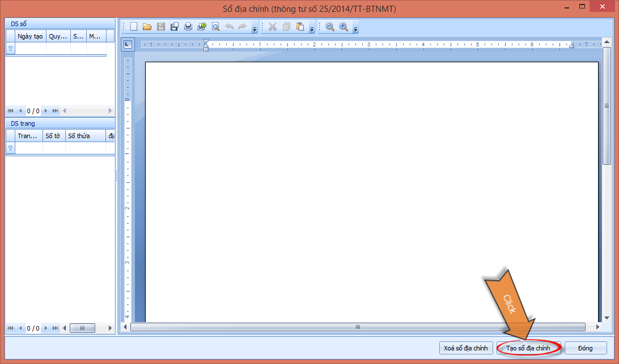Image resolution: width=619 pixels, height=364 pixels.
Task: Expand the zoom toolbar options dropdown
Action: point(355,28)
